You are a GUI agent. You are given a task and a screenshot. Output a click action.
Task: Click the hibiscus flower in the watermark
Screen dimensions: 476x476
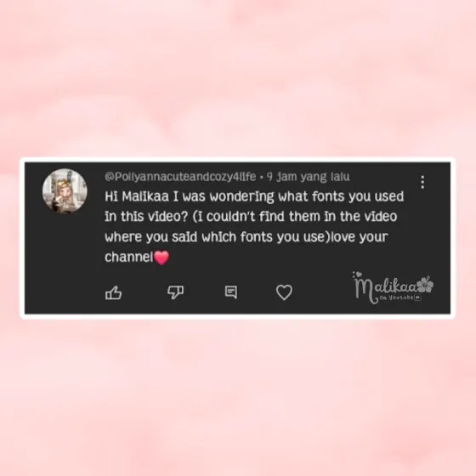[x=425, y=285]
